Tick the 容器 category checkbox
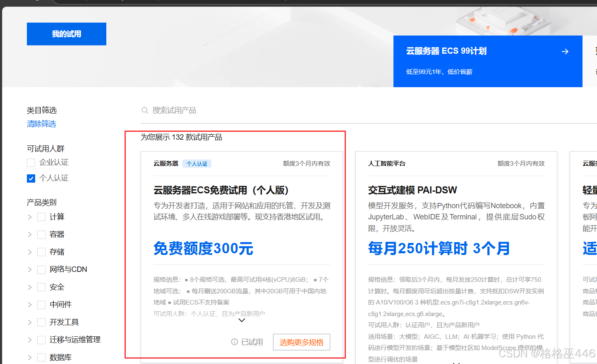This screenshot has width=597, height=364. coord(41,235)
